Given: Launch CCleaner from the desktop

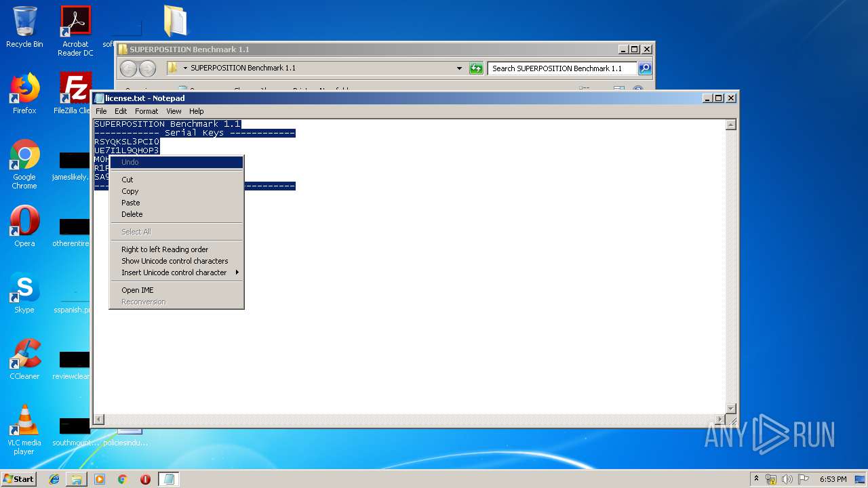Looking at the screenshot, I should pyautogui.click(x=24, y=359).
